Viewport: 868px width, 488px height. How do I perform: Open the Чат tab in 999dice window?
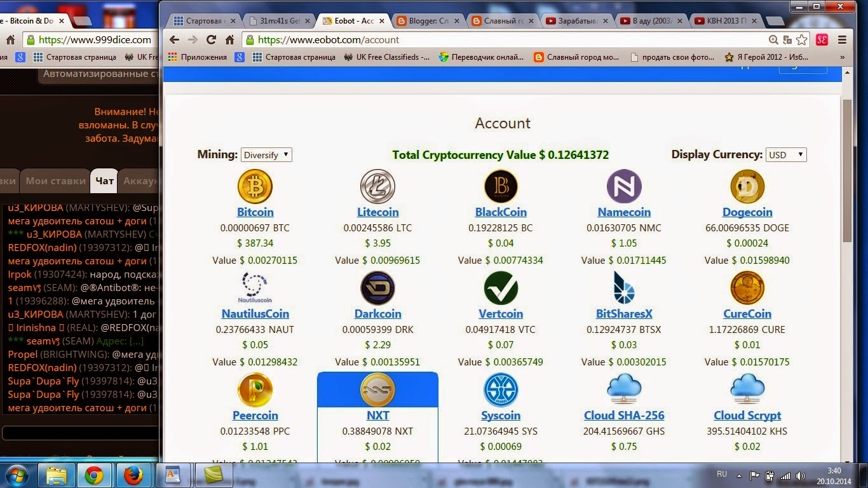point(104,181)
